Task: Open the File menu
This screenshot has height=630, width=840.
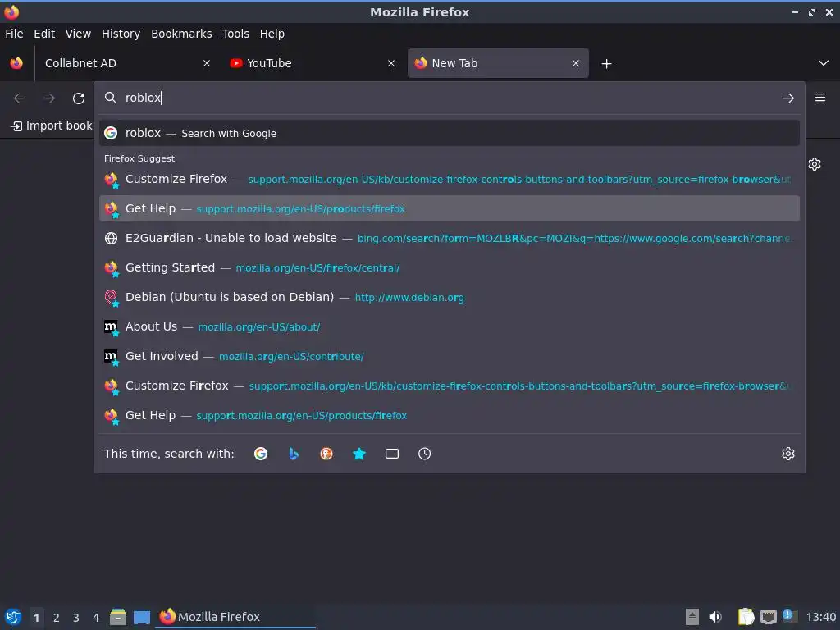Action: [14, 34]
